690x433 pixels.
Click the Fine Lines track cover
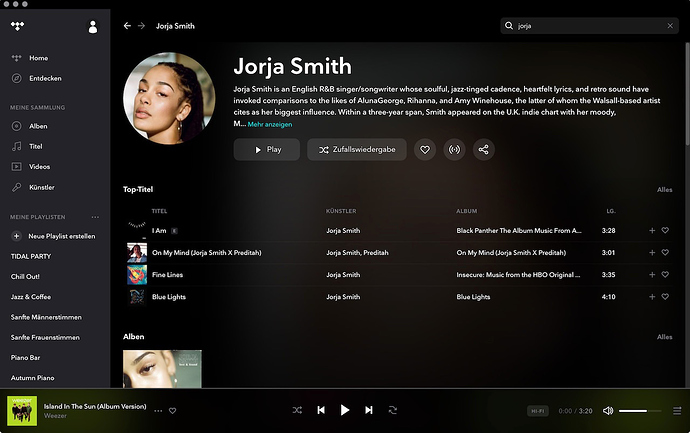[137, 275]
